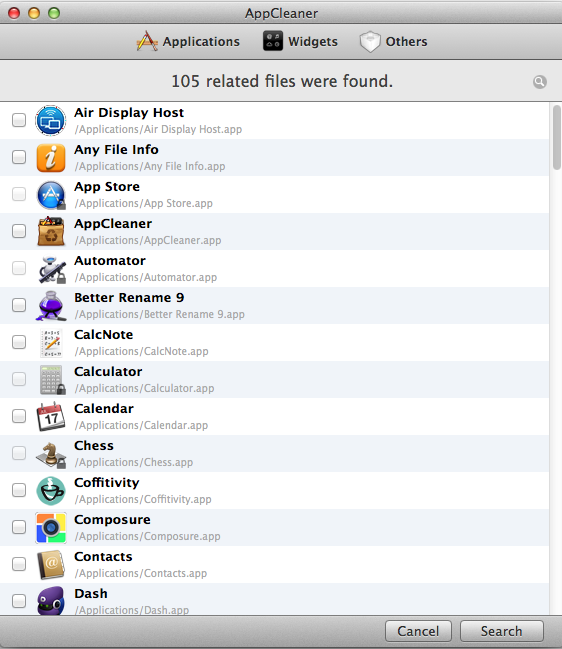
Task: Click the disabled Chess checkbox
Action: (19, 453)
